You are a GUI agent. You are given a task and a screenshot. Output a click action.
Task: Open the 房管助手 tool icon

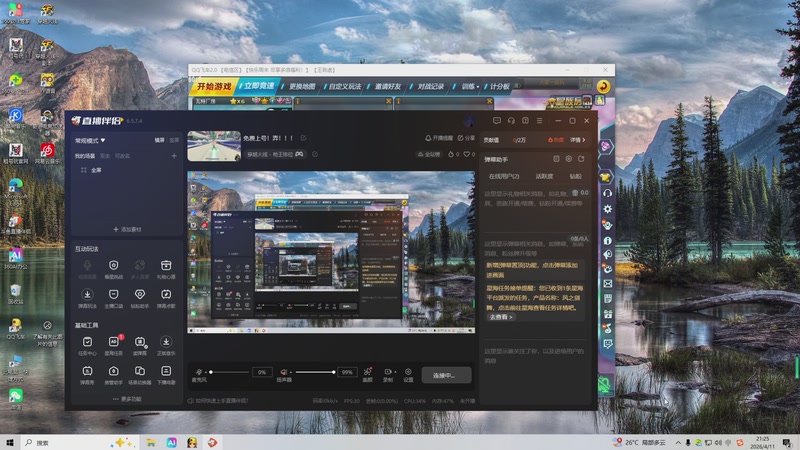point(114,371)
